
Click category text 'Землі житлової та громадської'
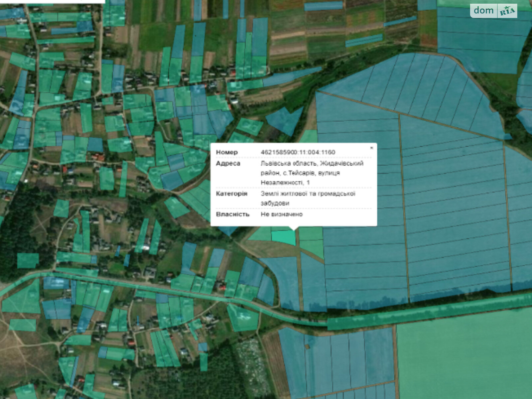click(x=308, y=194)
